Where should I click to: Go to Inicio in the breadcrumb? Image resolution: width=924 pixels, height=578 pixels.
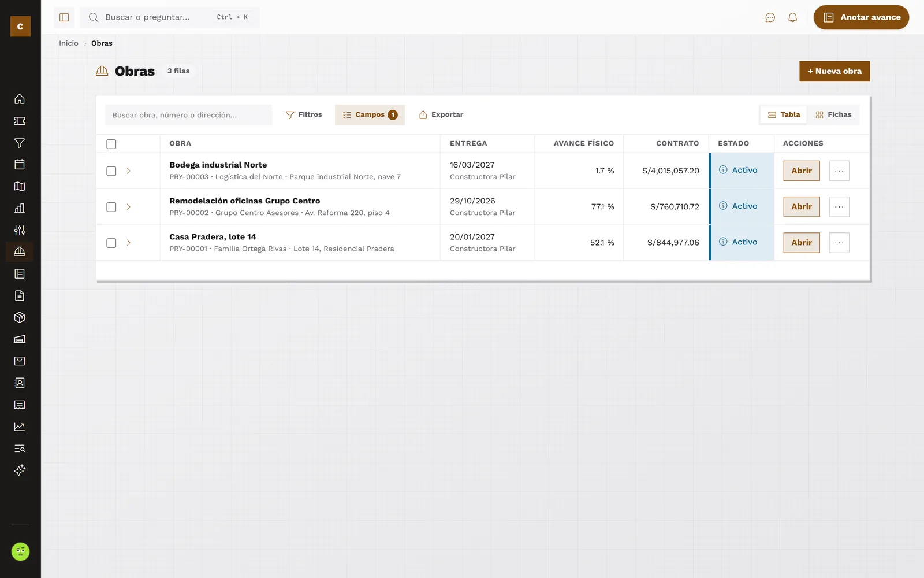coord(69,43)
